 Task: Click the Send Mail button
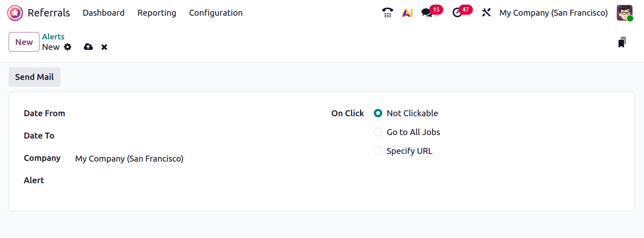[x=35, y=77]
